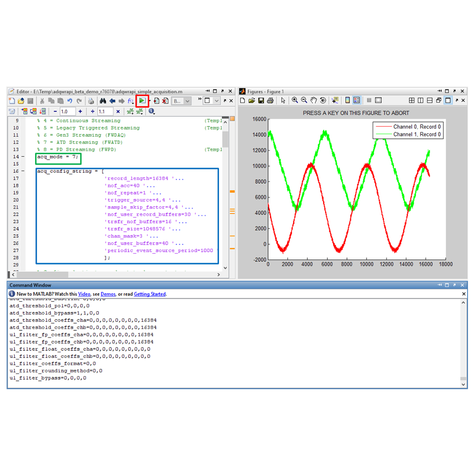Viewport: 476px width, 476px height.
Task: Select the Figure 1 title bar
Action: 267,91
